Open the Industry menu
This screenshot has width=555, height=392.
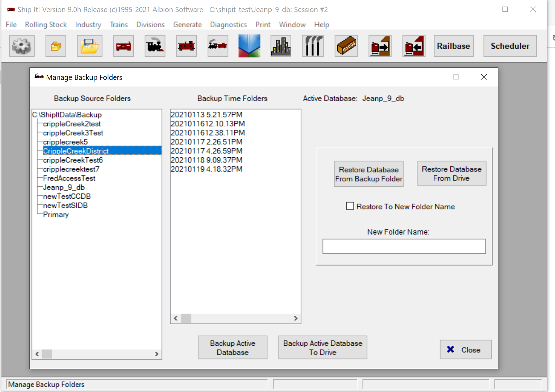coord(88,25)
